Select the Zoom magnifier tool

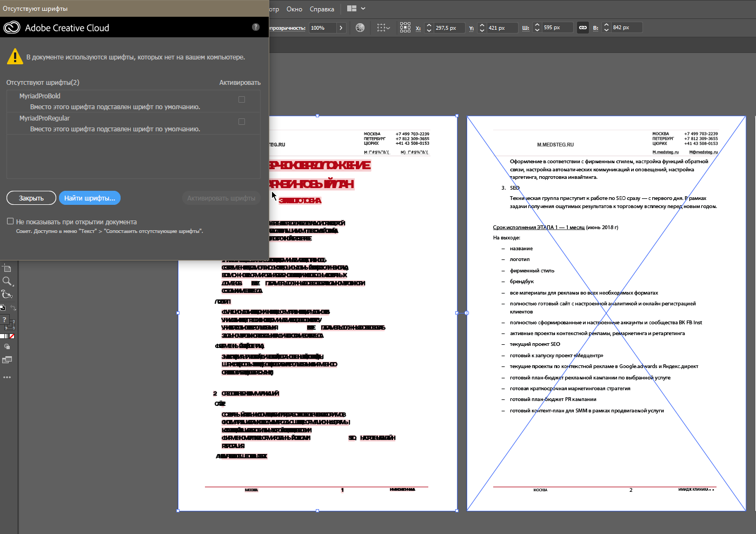point(7,281)
